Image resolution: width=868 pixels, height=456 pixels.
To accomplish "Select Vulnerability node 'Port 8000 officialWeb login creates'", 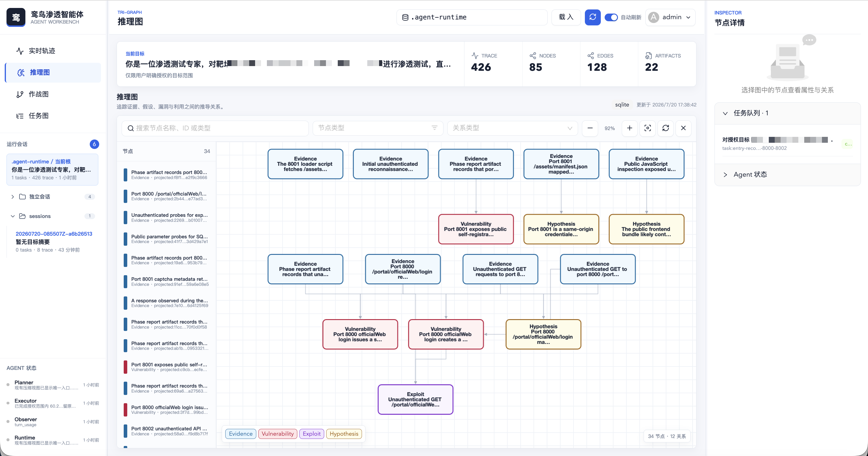I will [x=446, y=334].
